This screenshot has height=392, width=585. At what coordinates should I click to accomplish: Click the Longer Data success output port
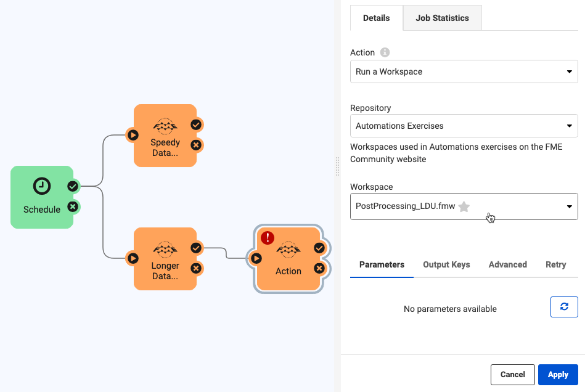[x=196, y=248]
